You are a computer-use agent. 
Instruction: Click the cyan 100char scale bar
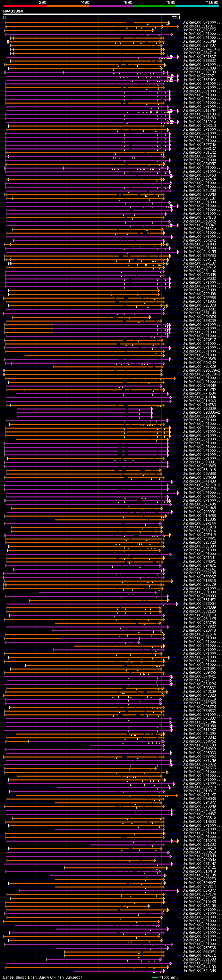[x=155, y=977]
